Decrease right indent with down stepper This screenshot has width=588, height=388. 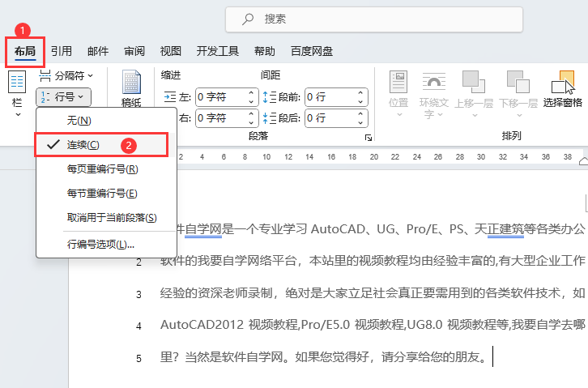[x=251, y=123]
